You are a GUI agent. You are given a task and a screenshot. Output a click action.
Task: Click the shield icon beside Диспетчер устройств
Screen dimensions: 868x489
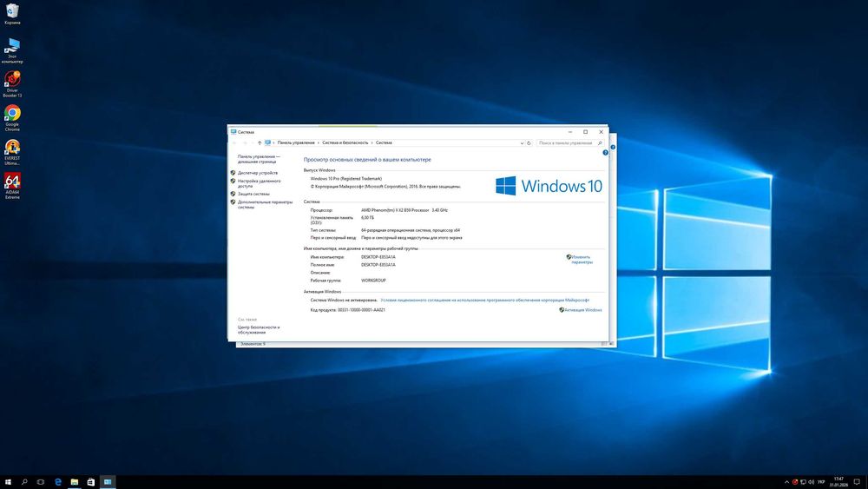[x=233, y=173]
